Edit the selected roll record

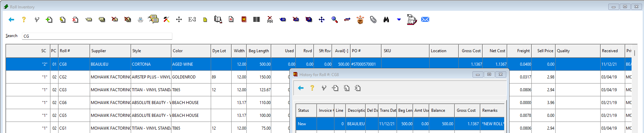click(62, 20)
